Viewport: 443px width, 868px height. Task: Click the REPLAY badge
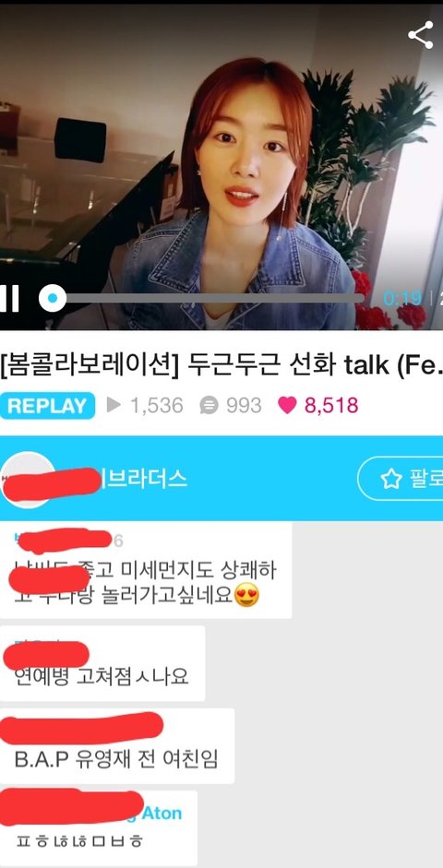coord(48,406)
